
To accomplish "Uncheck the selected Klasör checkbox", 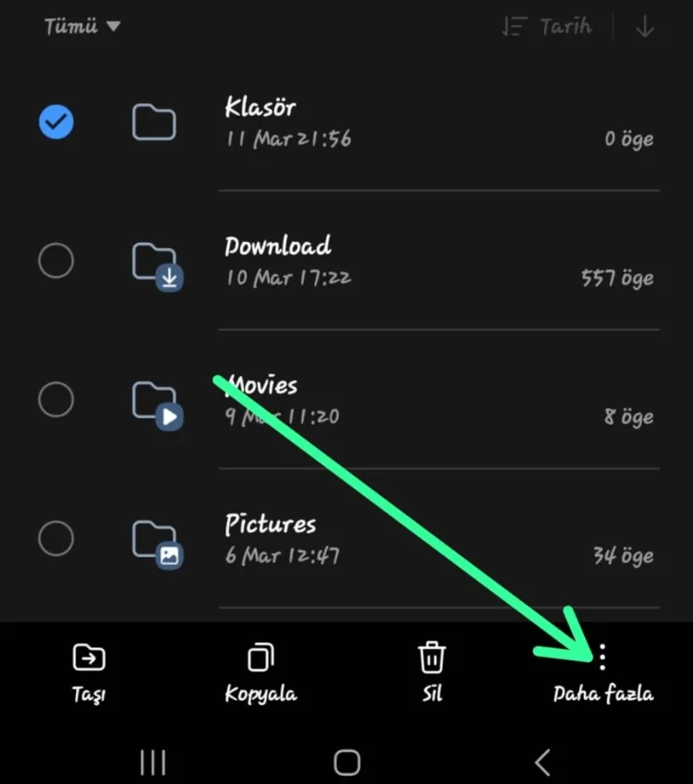I will click(x=56, y=122).
